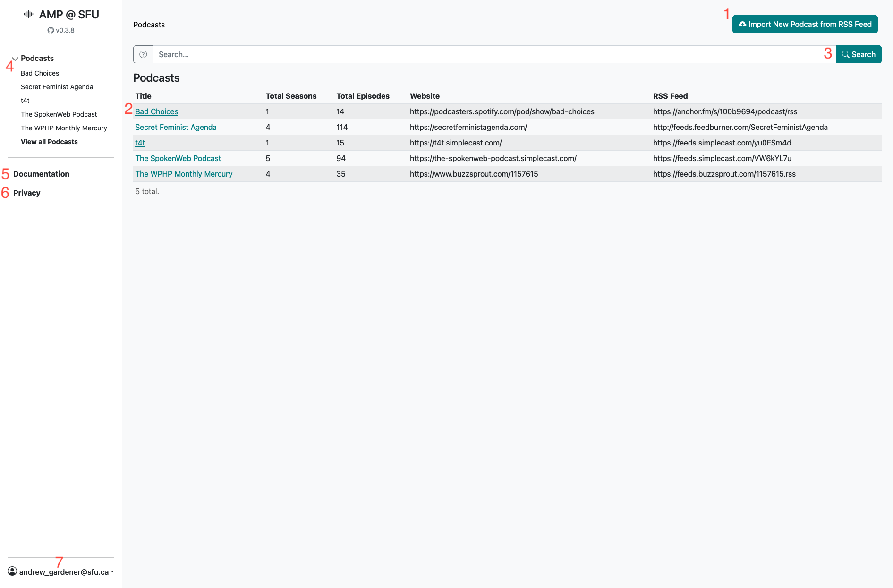Click the anchor.fm RSS feed cell
This screenshot has height=588, width=893.
click(725, 111)
